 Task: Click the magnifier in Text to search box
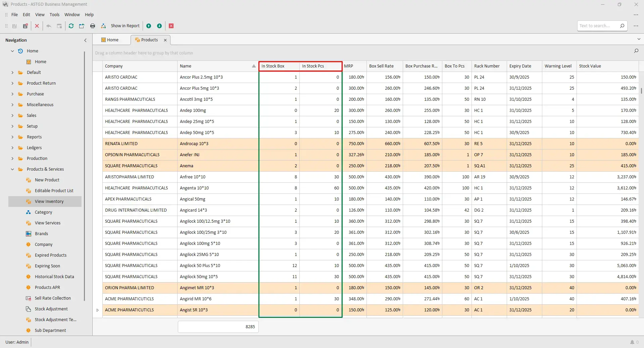click(x=622, y=26)
